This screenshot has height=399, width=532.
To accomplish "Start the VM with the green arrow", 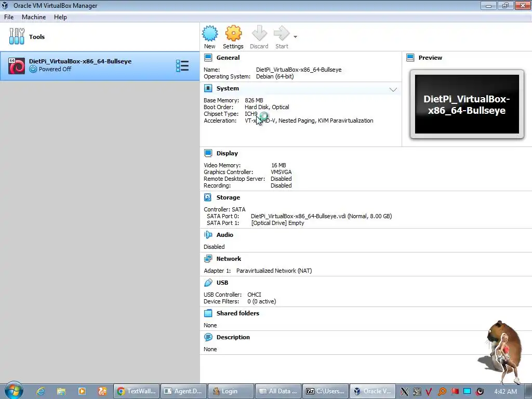I will 282,34.
